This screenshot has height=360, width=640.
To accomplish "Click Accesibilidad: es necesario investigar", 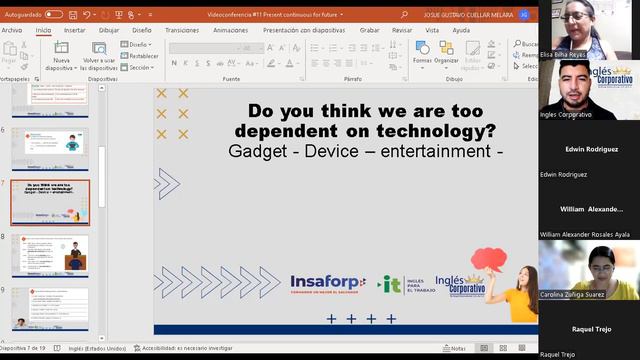I will point(183,348).
